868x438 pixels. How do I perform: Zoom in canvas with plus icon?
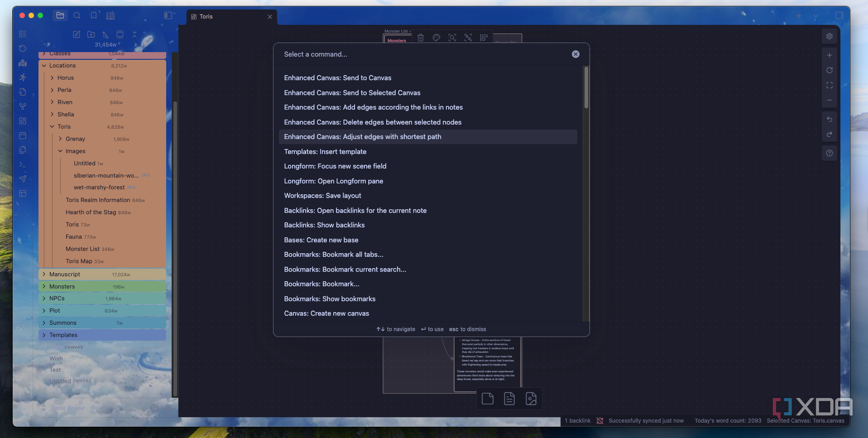[x=830, y=55]
